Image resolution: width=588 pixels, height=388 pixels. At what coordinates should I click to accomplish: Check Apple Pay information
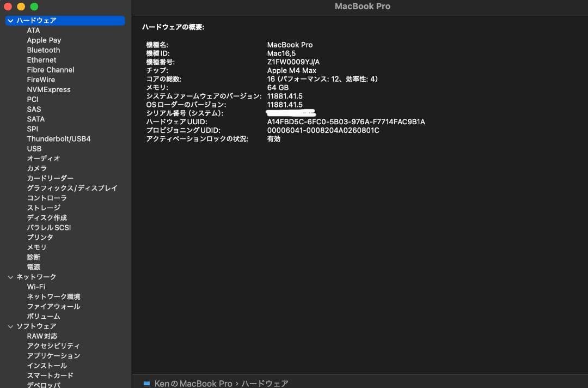point(44,40)
